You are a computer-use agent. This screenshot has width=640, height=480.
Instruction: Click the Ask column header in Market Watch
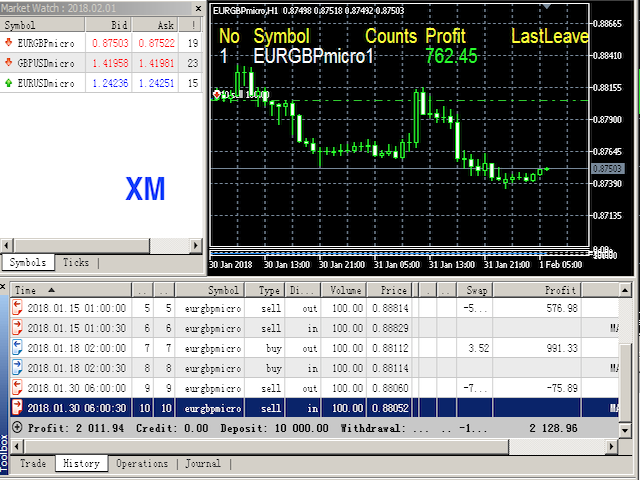[x=166, y=25]
